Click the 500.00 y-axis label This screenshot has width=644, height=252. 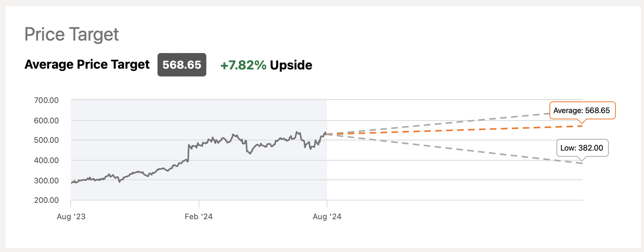[47, 140]
